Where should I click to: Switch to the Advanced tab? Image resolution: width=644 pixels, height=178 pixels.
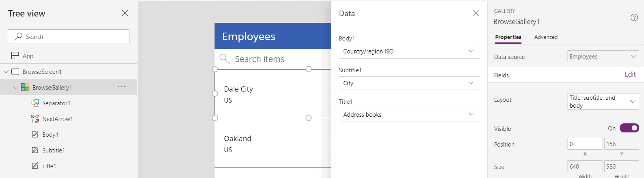point(546,37)
